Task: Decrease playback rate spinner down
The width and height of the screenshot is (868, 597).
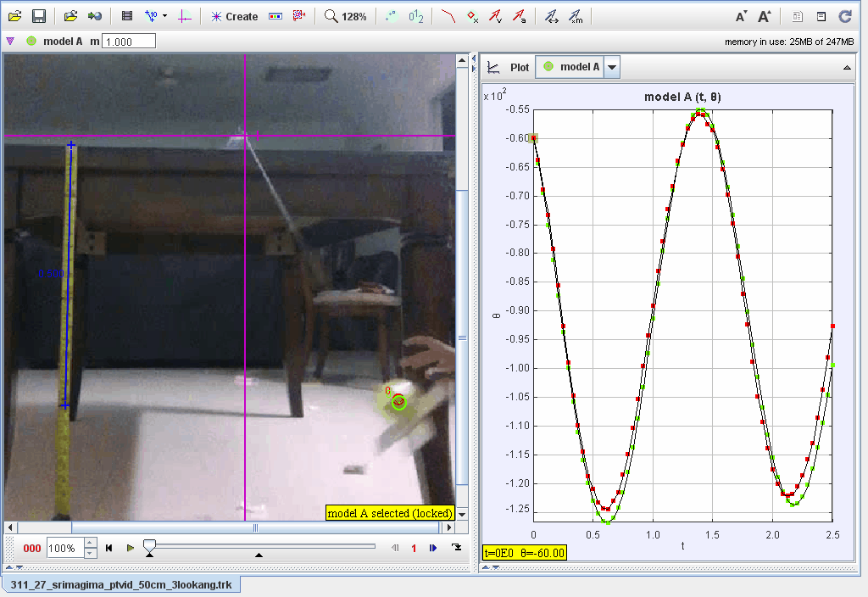Action: click(91, 553)
